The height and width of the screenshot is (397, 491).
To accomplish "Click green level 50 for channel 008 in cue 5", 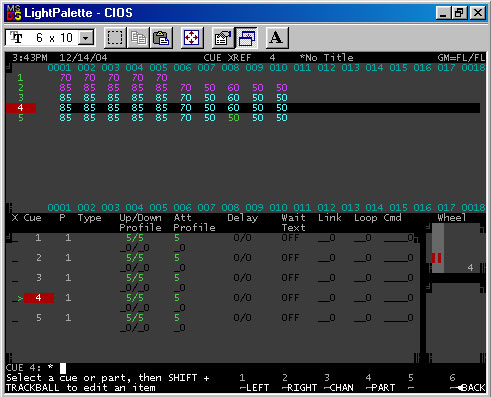I will (x=234, y=118).
